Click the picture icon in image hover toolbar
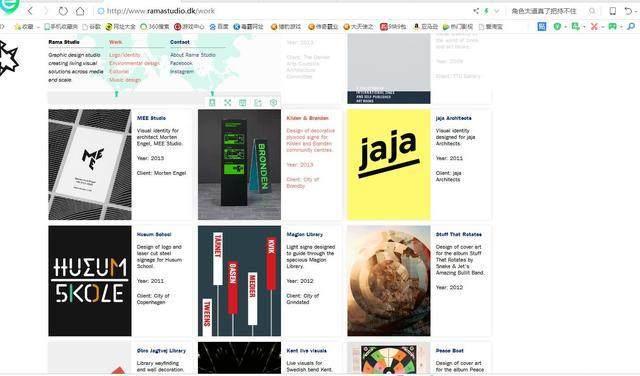The width and height of the screenshot is (640, 376). tap(242, 102)
